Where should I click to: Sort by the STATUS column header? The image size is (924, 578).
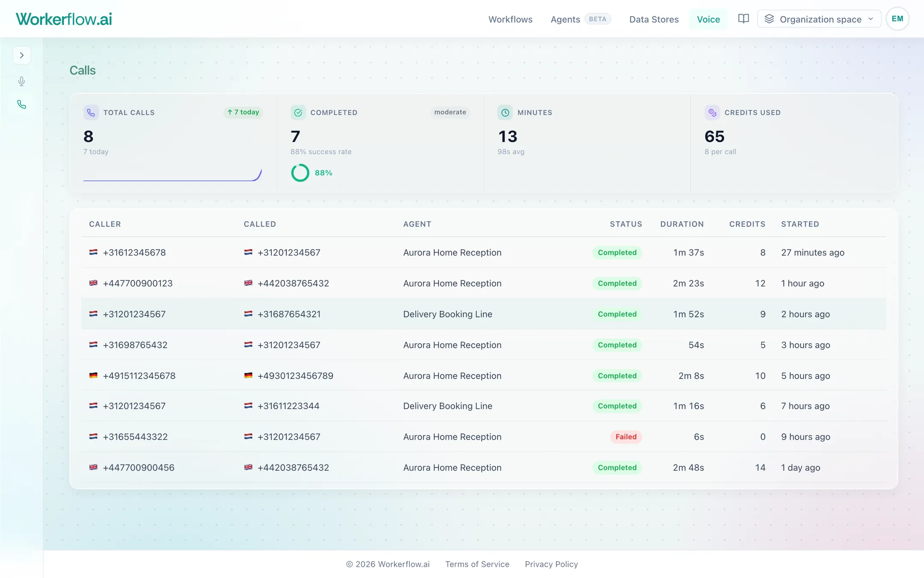(x=626, y=224)
